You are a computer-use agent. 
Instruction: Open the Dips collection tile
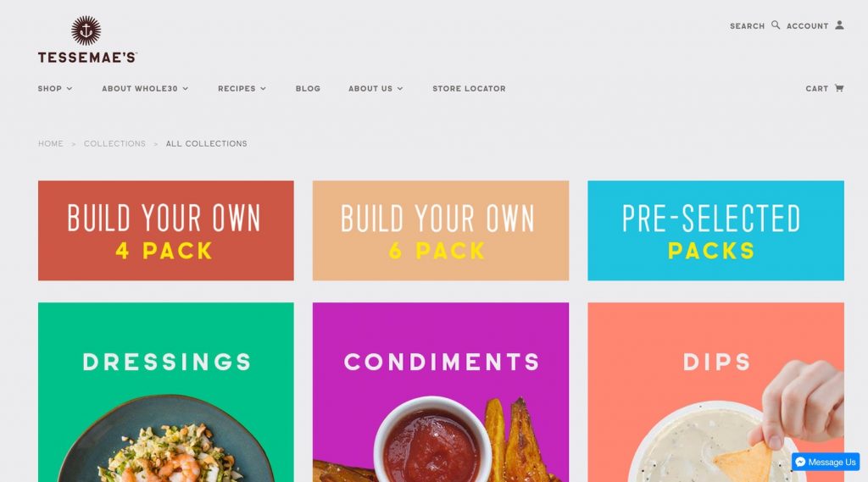[x=715, y=392]
